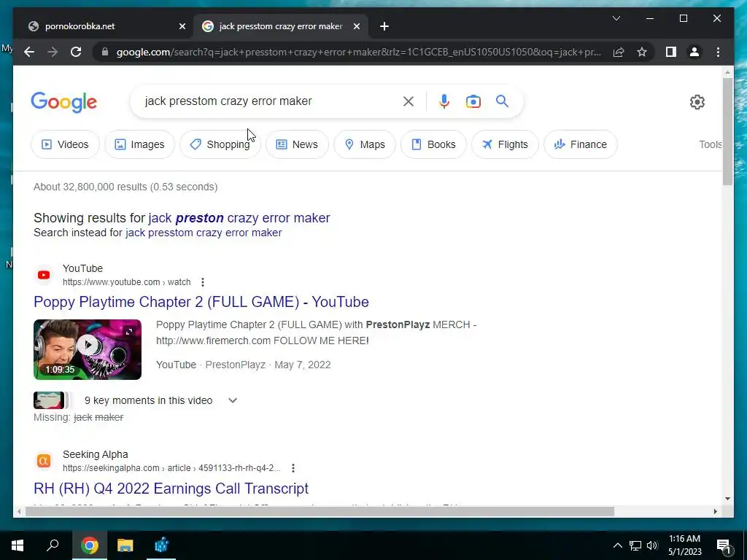
Task: Select the jack presstom search tab
Action: (280, 26)
